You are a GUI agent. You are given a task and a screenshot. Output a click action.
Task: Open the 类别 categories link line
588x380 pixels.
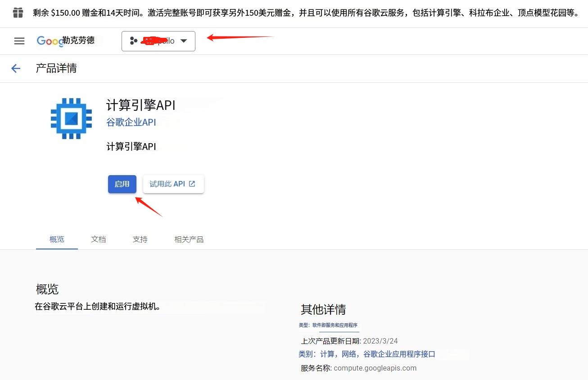coord(367,354)
